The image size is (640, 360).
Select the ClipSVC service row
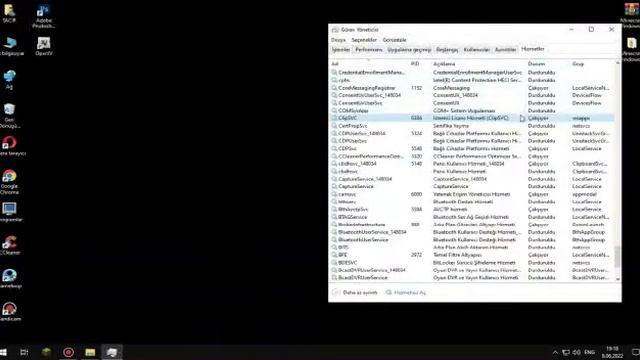472,118
